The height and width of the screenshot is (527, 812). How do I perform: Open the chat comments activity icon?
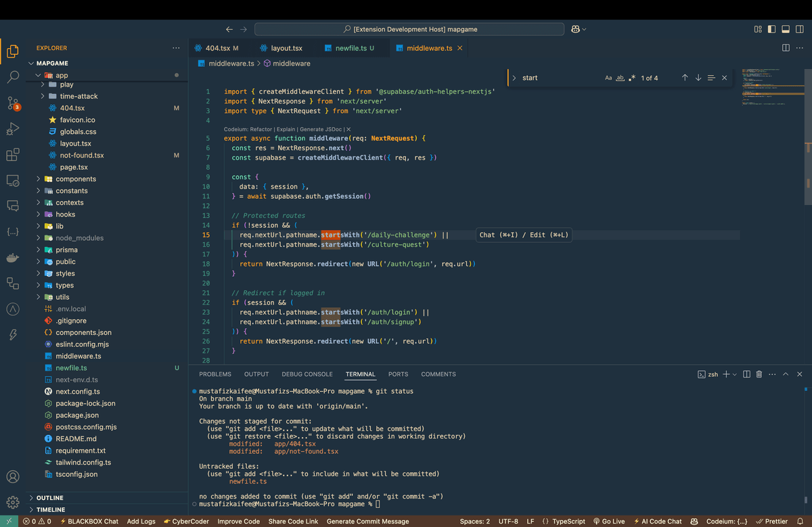(x=12, y=206)
